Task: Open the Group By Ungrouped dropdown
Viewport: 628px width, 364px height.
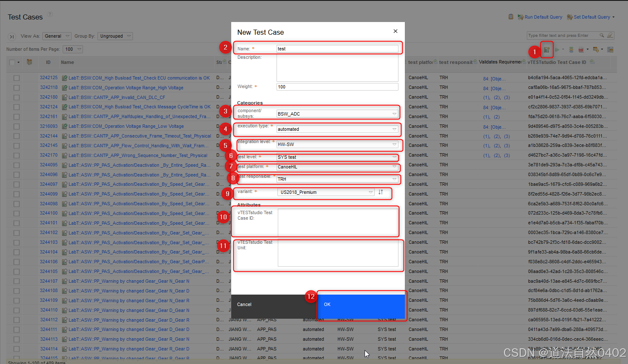Action: pyautogui.click(x=115, y=36)
